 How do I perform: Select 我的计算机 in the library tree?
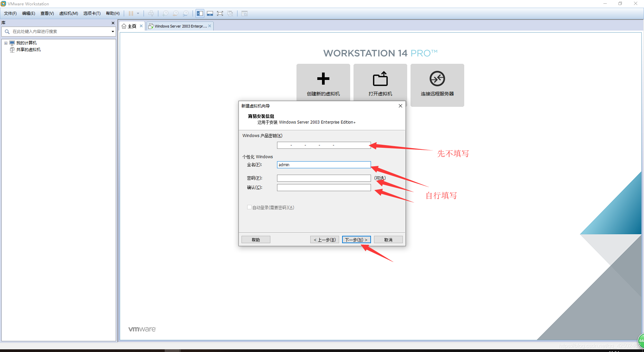(26, 43)
